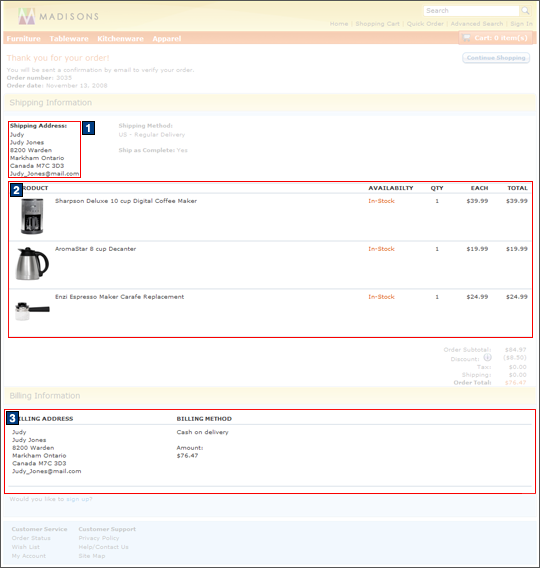Click the Madisons logo
The height and width of the screenshot is (568, 540).
pyautogui.click(x=58, y=16)
